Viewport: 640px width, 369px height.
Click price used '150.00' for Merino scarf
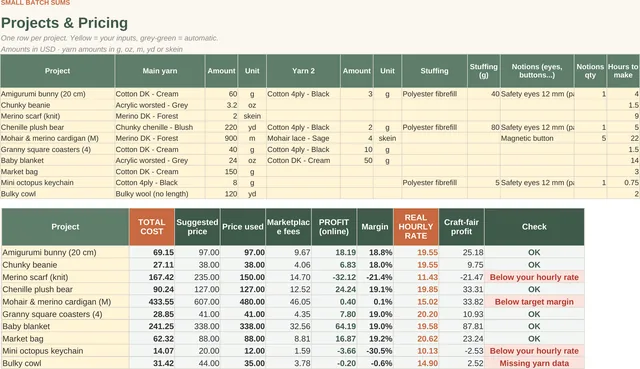pyautogui.click(x=243, y=277)
